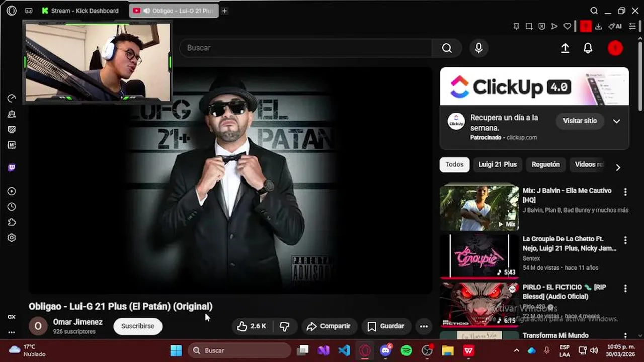Open options menu for La Groupie video
Viewport: 644px width, 362px height.
coord(625,240)
